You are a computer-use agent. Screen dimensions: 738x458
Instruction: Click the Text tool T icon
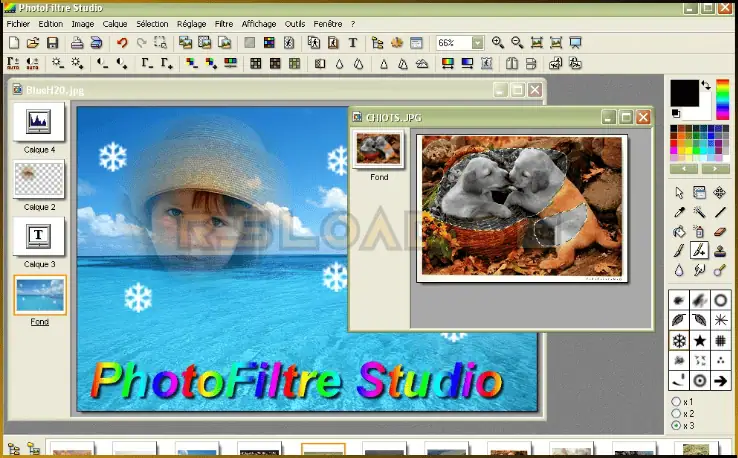click(353, 43)
